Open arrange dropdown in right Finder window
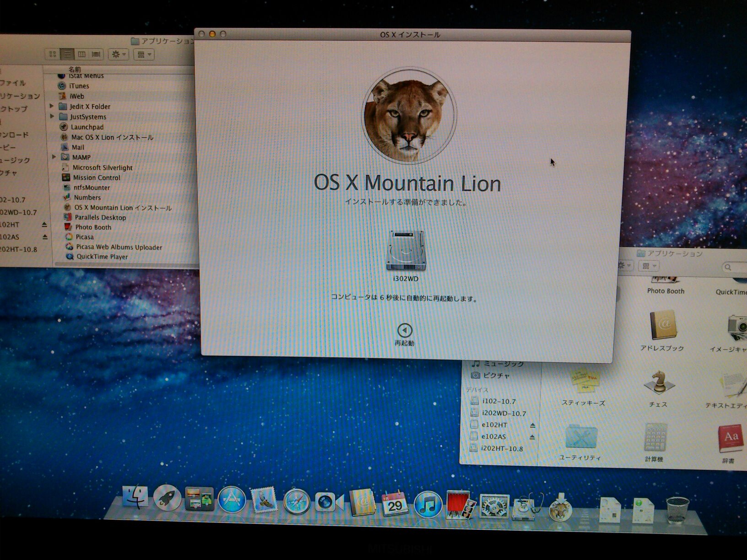Image resolution: width=747 pixels, height=560 pixels. coord(650,265)
